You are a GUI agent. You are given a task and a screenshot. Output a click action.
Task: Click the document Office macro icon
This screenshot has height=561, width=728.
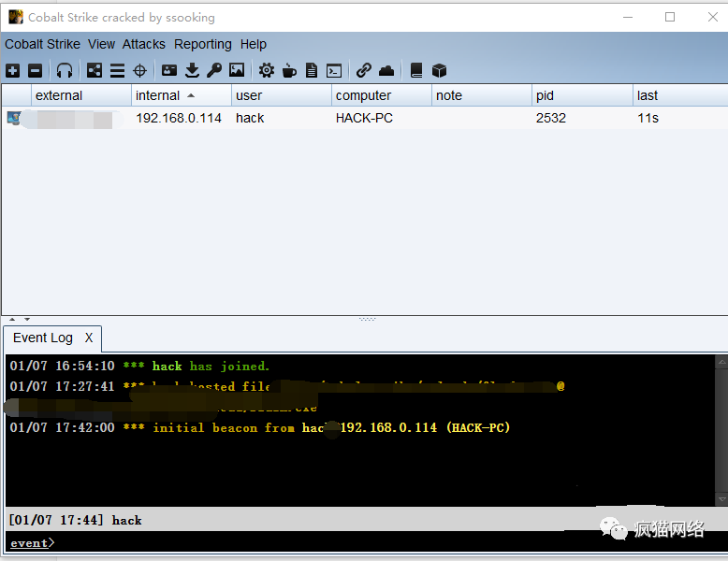pyautogui.click(x=312, y=70)
